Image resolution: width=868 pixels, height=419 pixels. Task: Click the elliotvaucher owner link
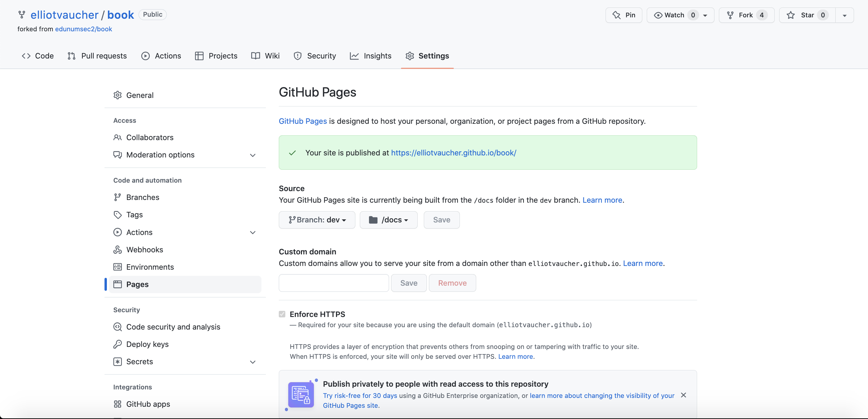point(64,15)
